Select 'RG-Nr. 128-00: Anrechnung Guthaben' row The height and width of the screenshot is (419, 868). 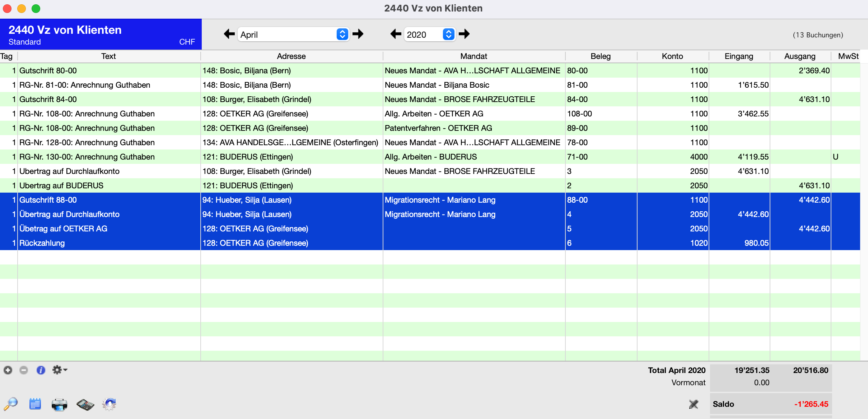[x=430, y=142]
